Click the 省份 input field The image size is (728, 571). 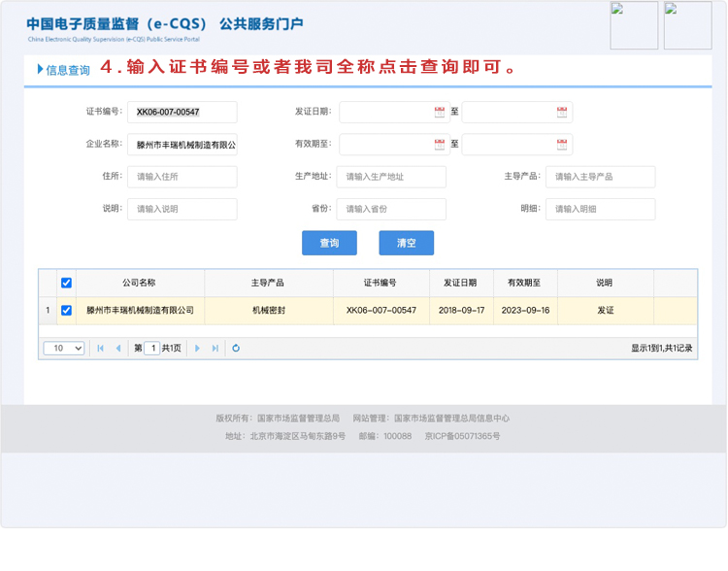tap(391, 209)
